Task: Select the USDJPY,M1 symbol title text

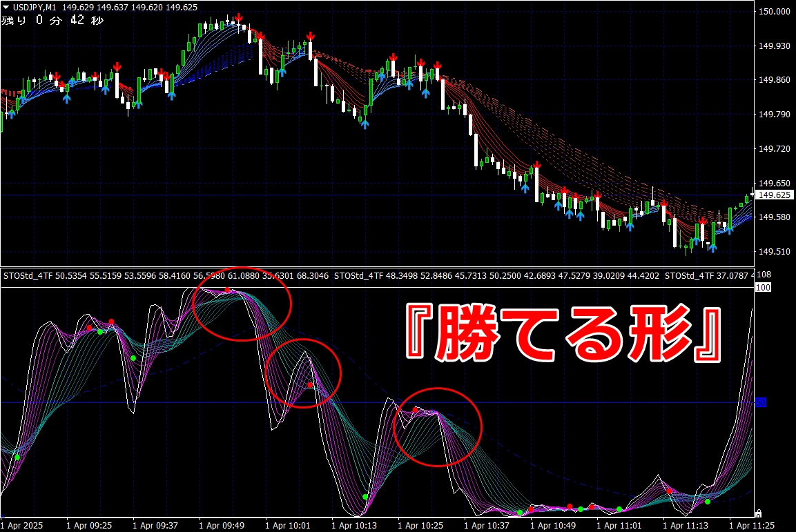Action: (x=35, y=7)
